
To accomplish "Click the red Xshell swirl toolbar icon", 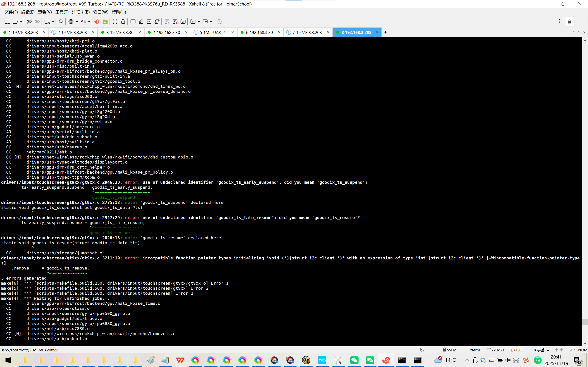I will (97, 22).
